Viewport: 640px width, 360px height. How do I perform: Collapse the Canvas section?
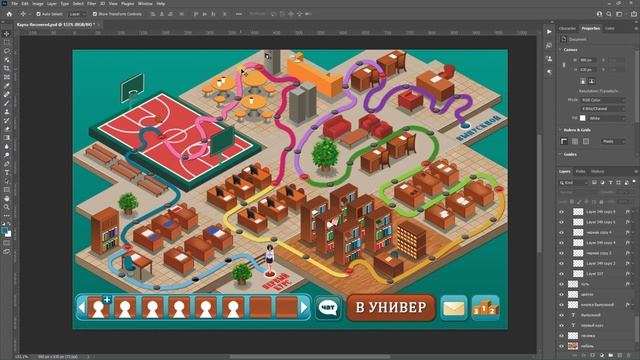(560, 49)
